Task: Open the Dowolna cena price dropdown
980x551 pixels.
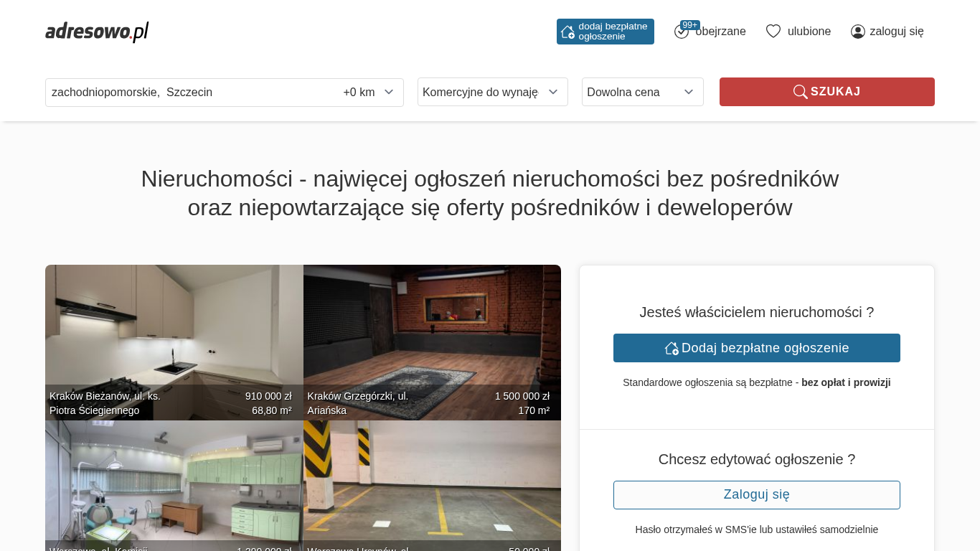Action: [642, 92]
